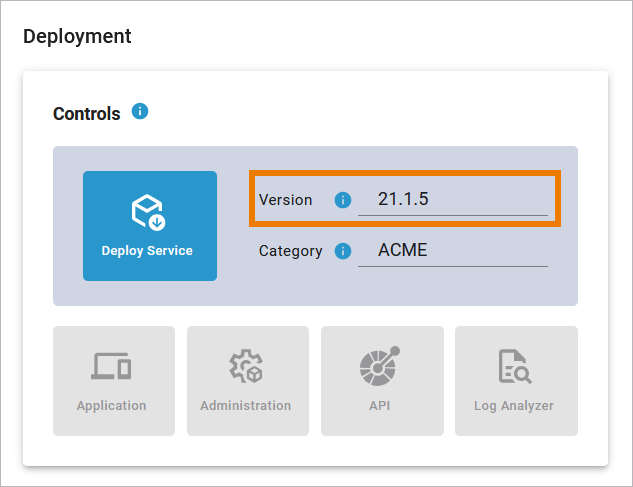
Task: Click the Application devices icon
Action: [x=111, y=367]
